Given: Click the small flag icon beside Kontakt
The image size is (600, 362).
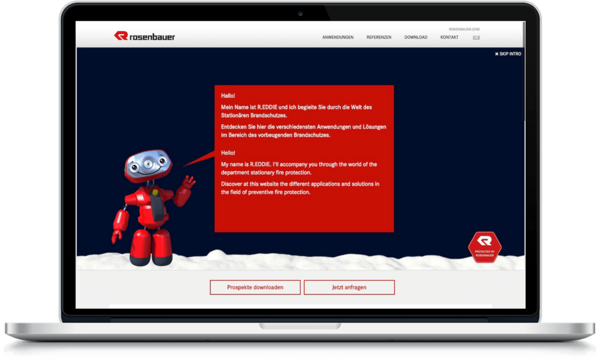Looking at the screenshot, I should click(476, 38).
